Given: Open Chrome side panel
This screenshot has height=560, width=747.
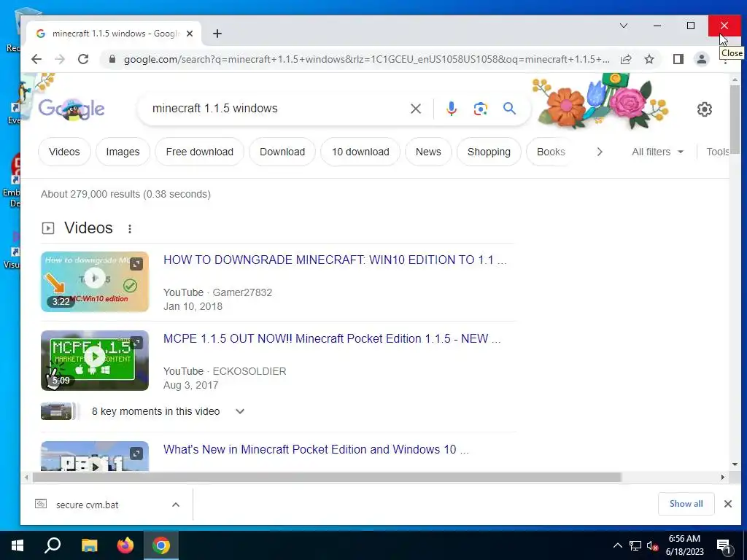Looking at the screenshot, I should pos(678,59).
